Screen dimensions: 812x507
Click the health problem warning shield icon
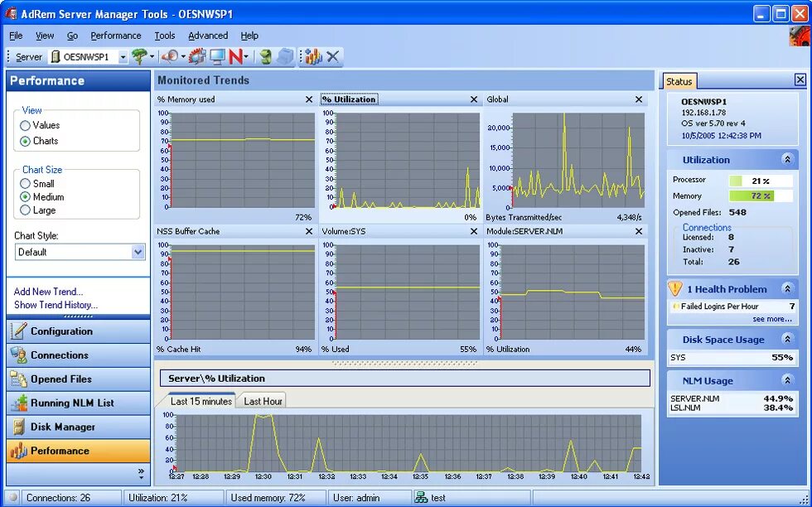coord(675,288)
